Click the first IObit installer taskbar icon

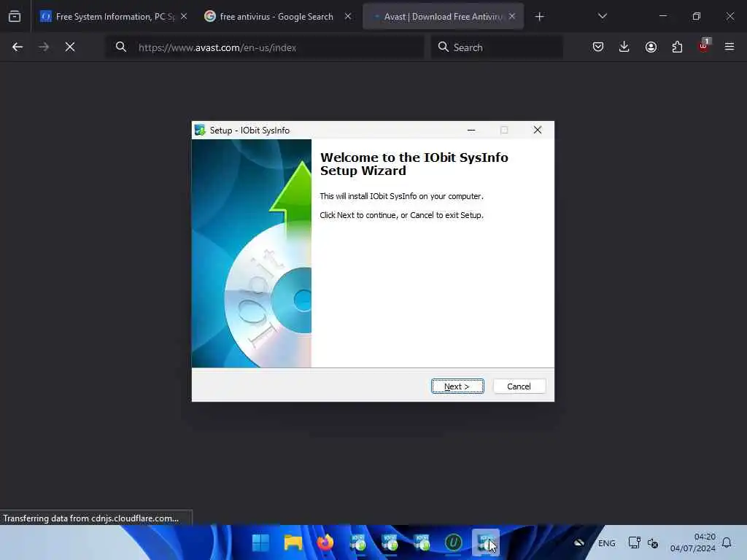357,542
